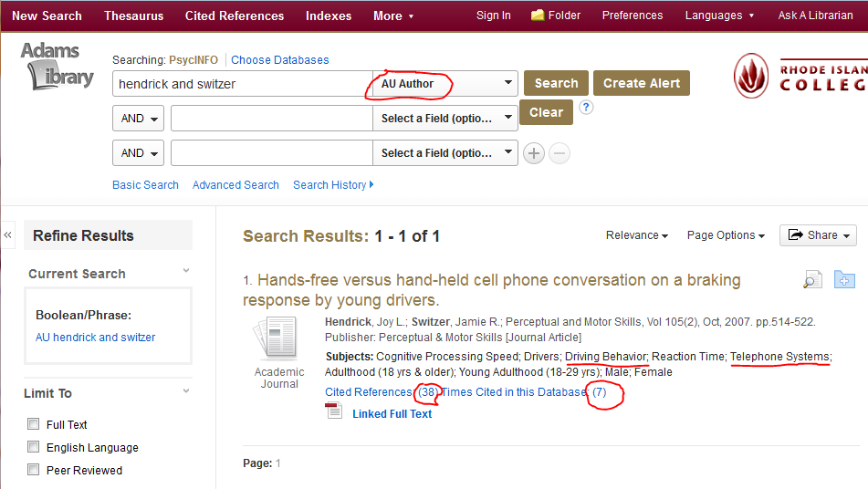Open the Share dropdown button
868x489 pixels.
point(818,235)
